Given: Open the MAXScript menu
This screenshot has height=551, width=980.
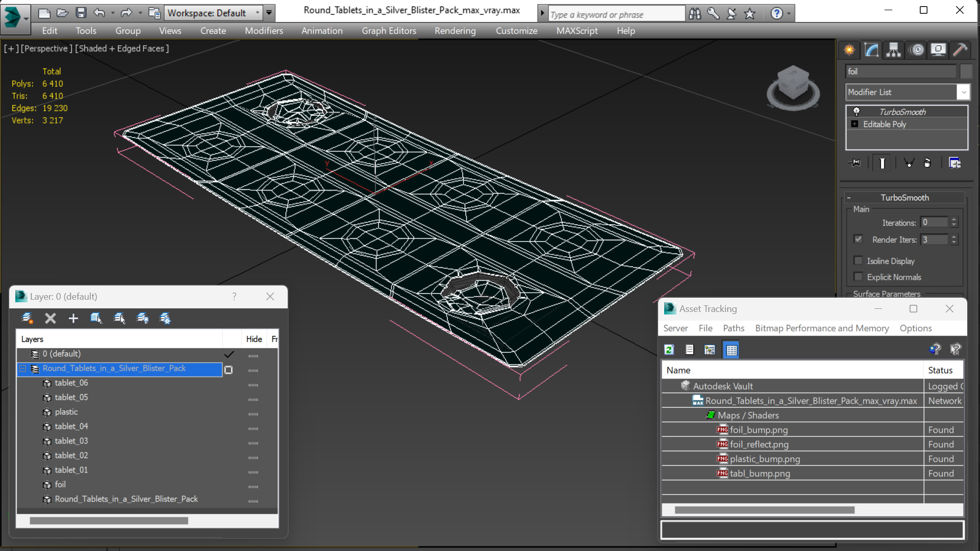Looking at the screenshot, I should click(x=577, y=31).
